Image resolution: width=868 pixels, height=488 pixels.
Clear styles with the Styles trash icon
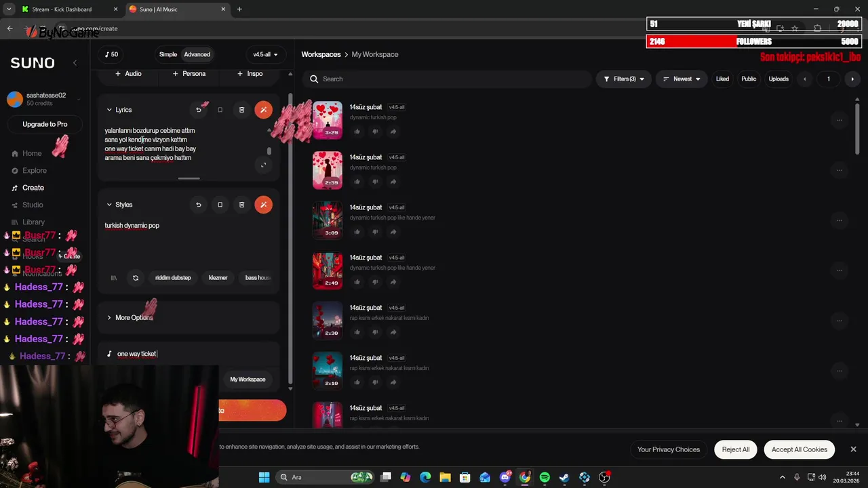coord(241,205)
